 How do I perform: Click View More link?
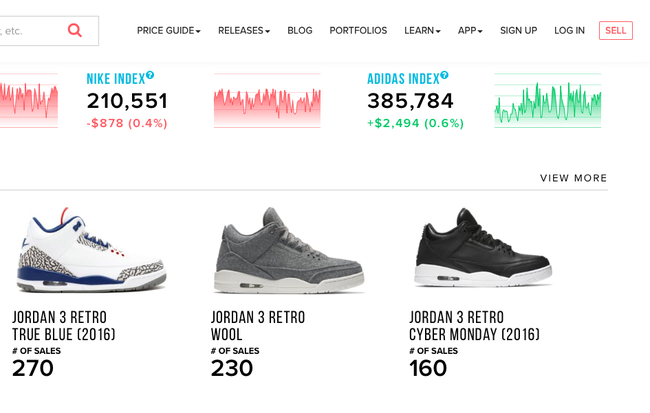coord(573,178)
